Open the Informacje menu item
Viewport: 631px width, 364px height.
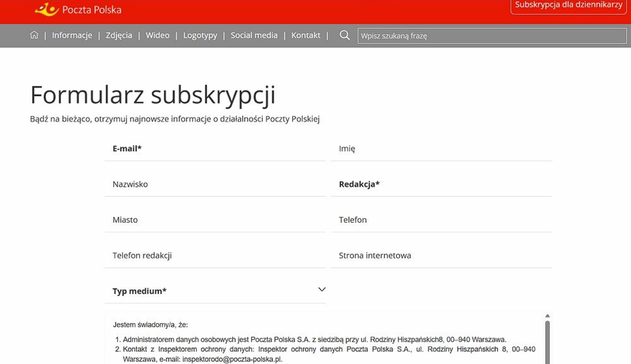click(x=72, y=35)
